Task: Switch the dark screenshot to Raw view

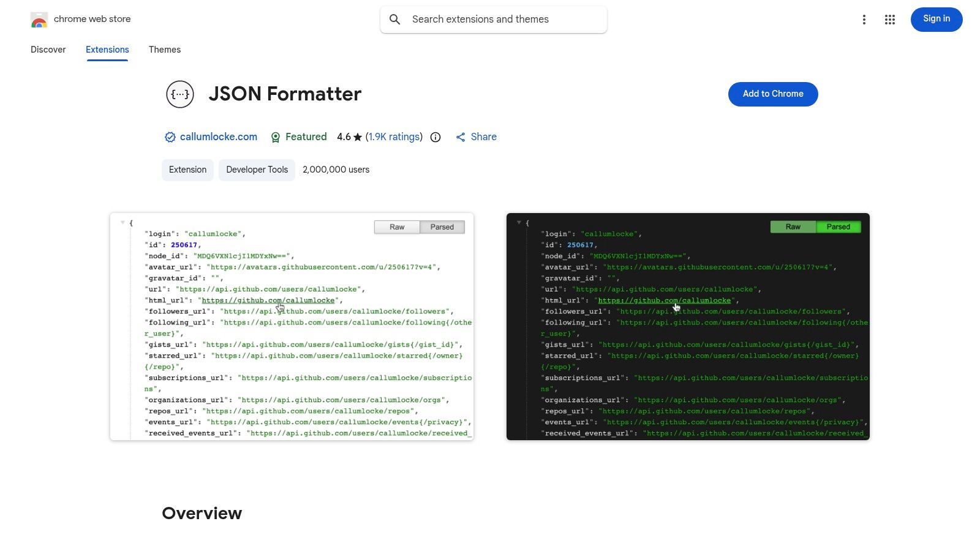Action: point(793,227)
